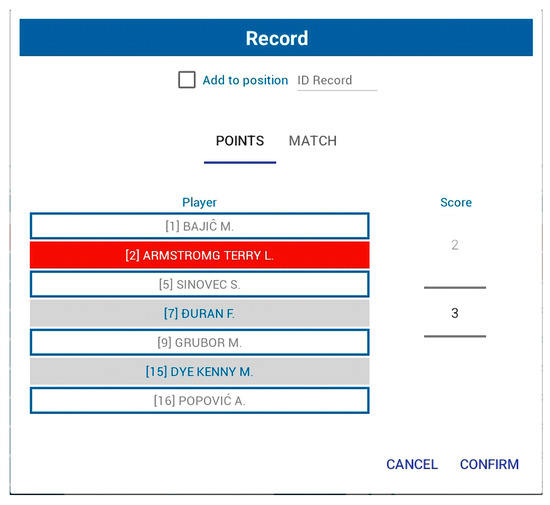Tap the selected score value 3

pos(455,313)
